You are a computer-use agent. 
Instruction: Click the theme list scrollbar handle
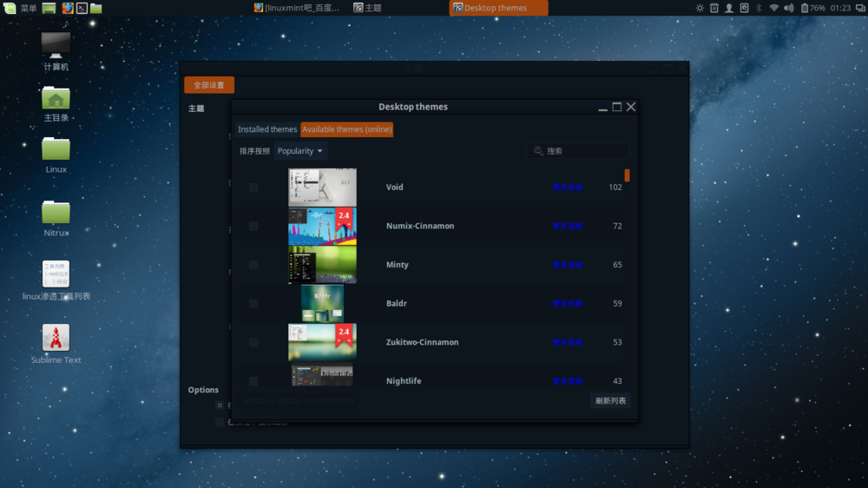click(627, 175)
